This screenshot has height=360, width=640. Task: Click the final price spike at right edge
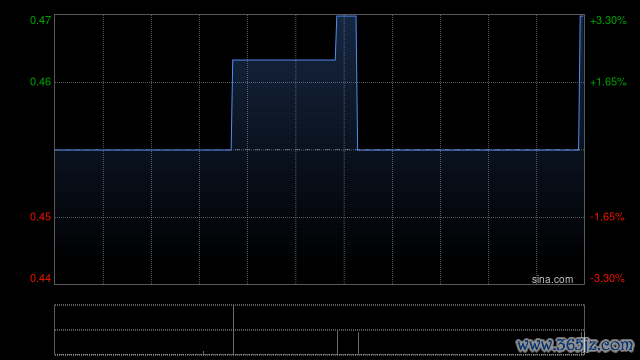pos(580,83)
